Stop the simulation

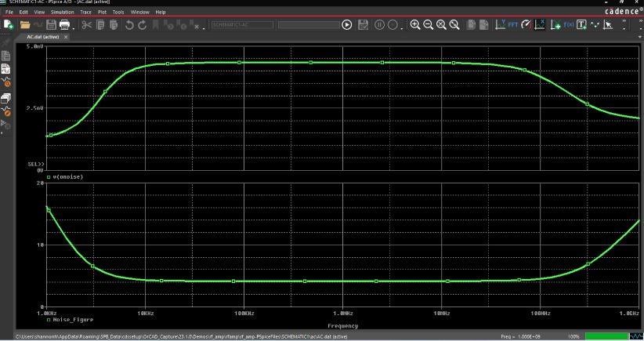click(x=393, y=25)
